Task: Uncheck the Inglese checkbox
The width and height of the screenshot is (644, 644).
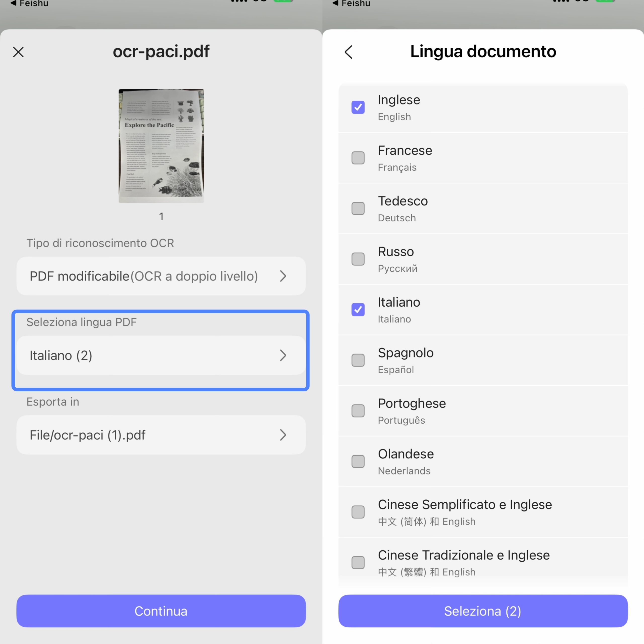Action: coord(358,107)
